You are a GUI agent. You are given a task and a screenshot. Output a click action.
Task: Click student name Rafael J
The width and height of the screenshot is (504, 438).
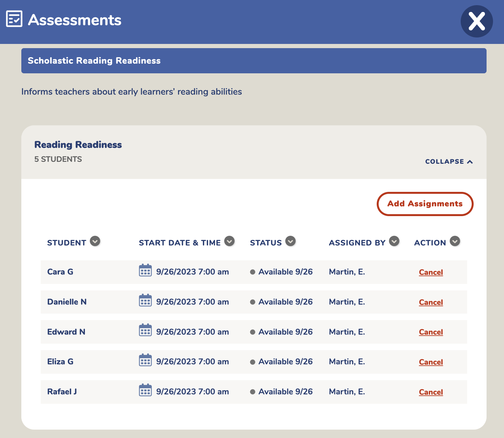click(62, 392)
